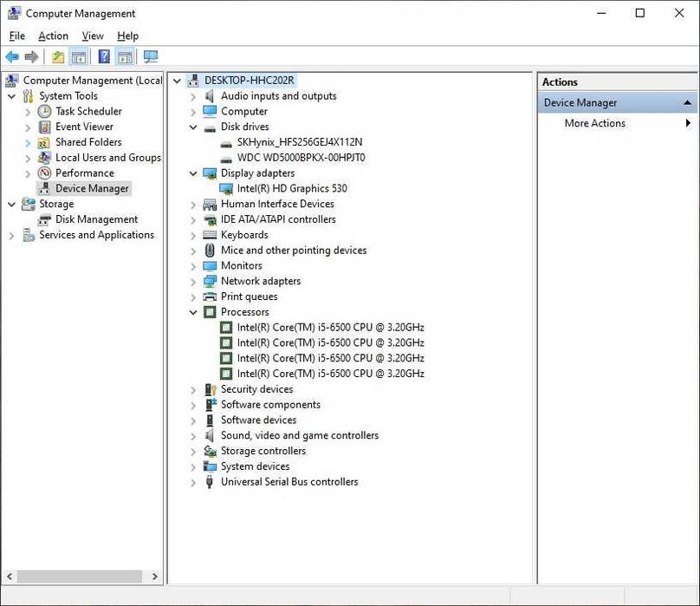This screenshot has height=606, width=700.
Task: Open the File menu
Action: point(17,36)
